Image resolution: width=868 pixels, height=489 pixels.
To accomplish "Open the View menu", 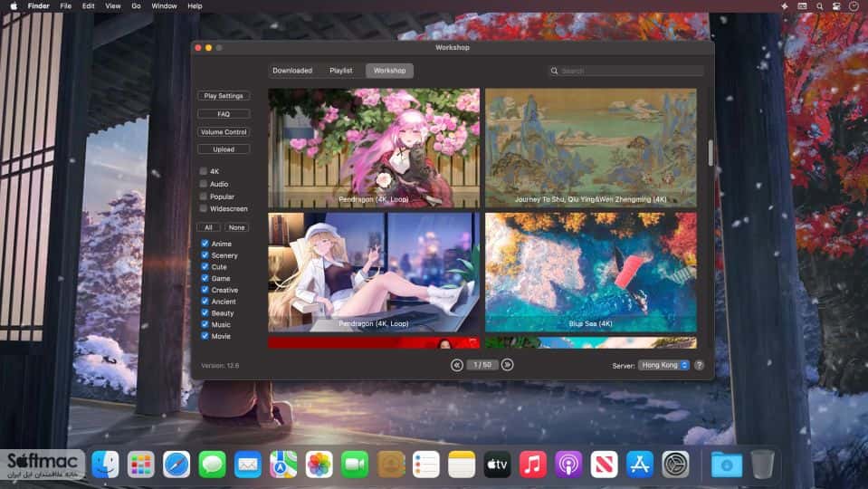I will point(113,6).
